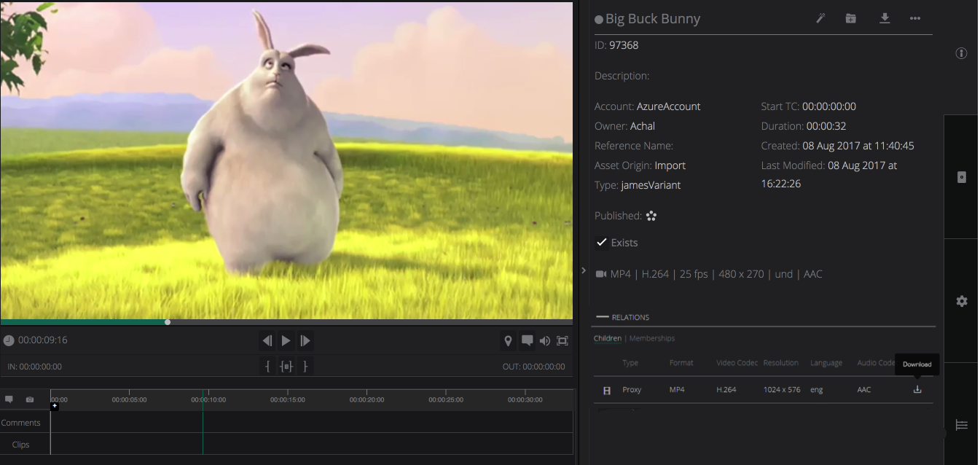Click the Format column header
Viewport: 980px width, 465px height.
681,363
